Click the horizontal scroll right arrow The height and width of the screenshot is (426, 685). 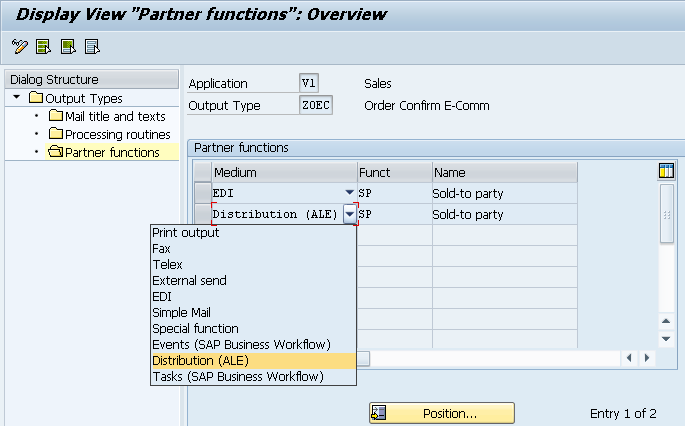coord(647,358)
